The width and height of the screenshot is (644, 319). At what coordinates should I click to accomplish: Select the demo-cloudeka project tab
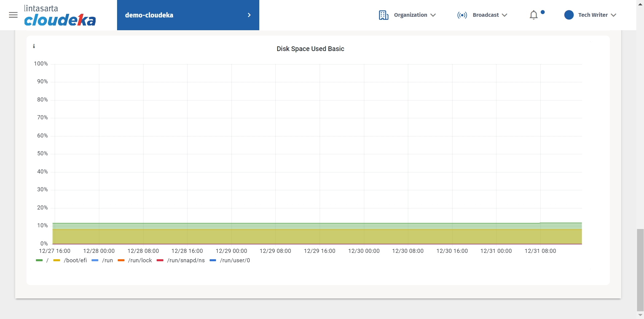coord(149,15)
